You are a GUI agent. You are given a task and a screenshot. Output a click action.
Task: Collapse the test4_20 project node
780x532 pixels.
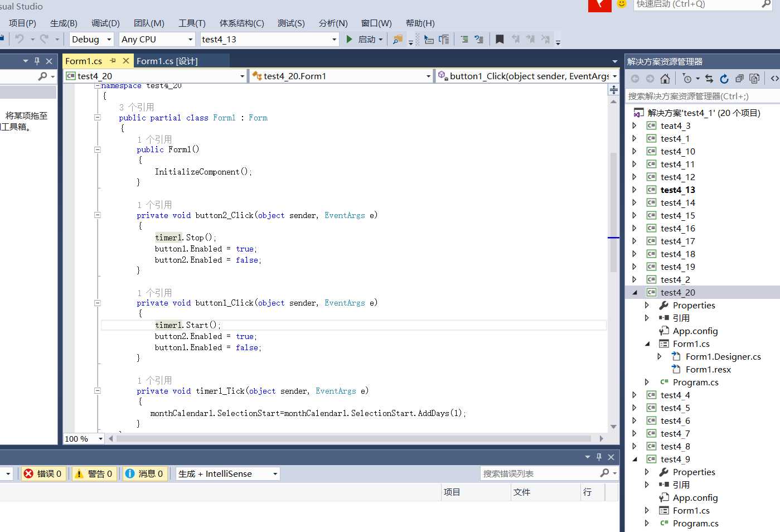coord(634,292)
